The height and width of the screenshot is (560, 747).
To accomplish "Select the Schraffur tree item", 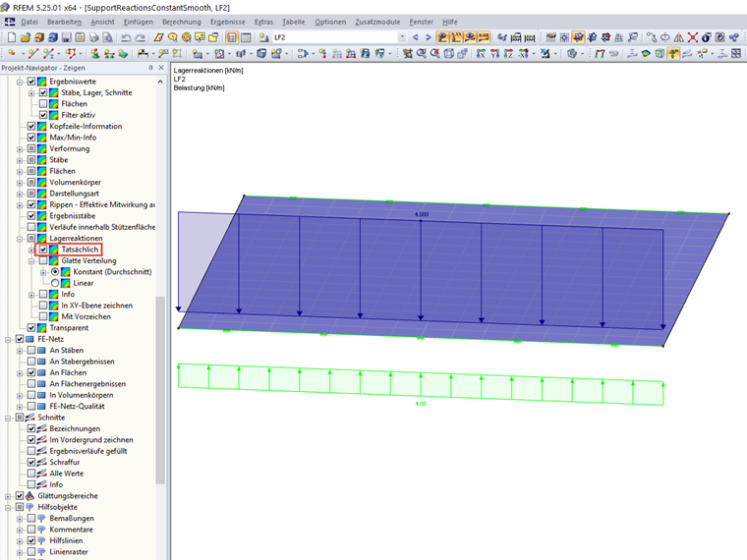I will [65, 463].
